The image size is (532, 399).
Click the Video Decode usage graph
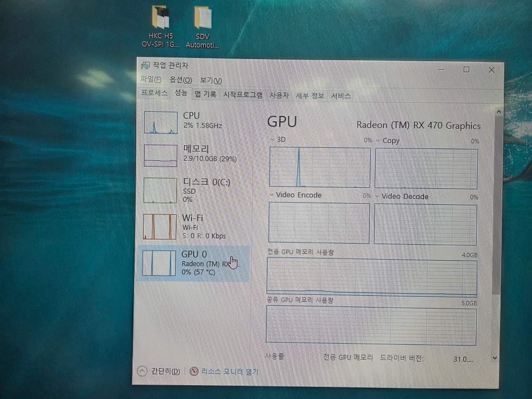[426, 225]
